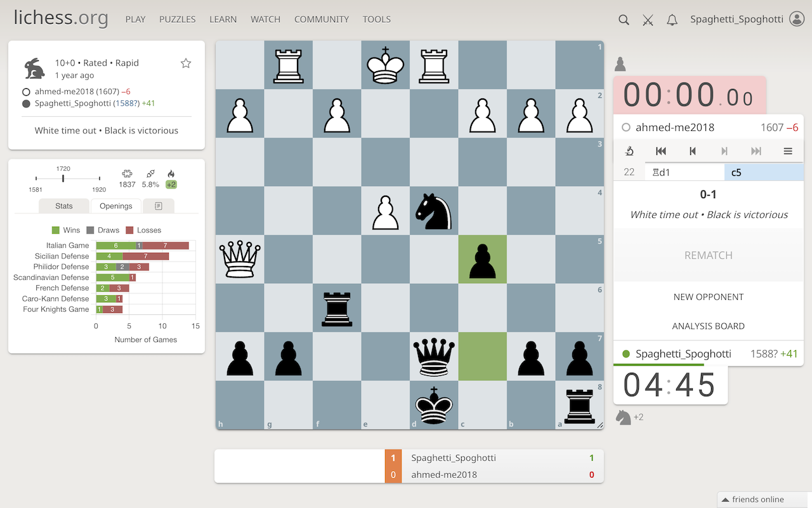812x508 pixels.
Task: Open the search magnifier icon
Action: point(624,20)
